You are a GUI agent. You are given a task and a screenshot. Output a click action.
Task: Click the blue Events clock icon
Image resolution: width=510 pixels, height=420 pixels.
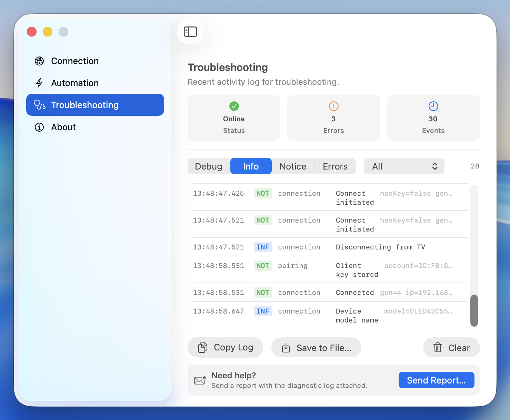pyautogui.click(x=433, y=106)
